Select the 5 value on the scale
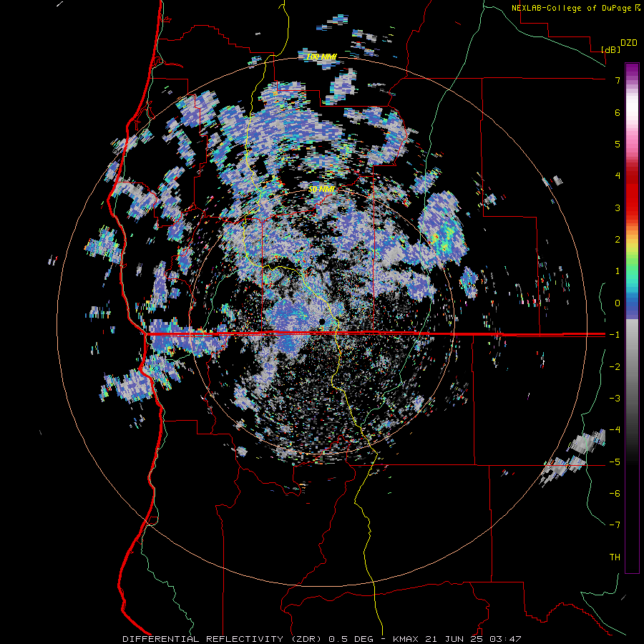644x644 pixels. [618, 144]
